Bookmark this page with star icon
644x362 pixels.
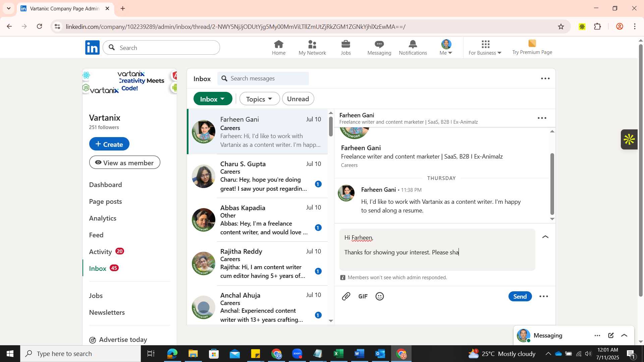pyautogui.click(x=561, y=26)
